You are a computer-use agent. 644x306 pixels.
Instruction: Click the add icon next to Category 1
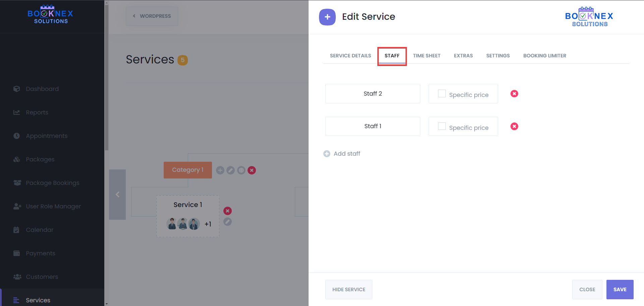pyautogui.click(x=220, y=170)
